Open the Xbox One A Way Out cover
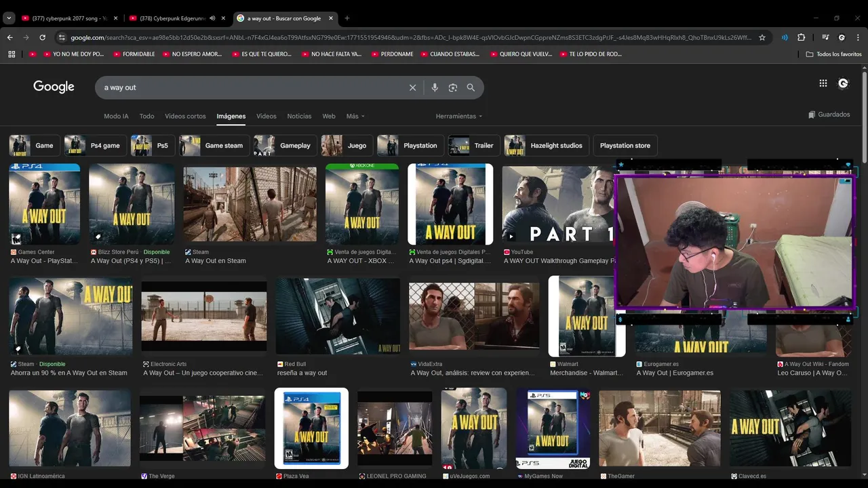Viewport: 868px width, 488px height. [x=362, y=204]
